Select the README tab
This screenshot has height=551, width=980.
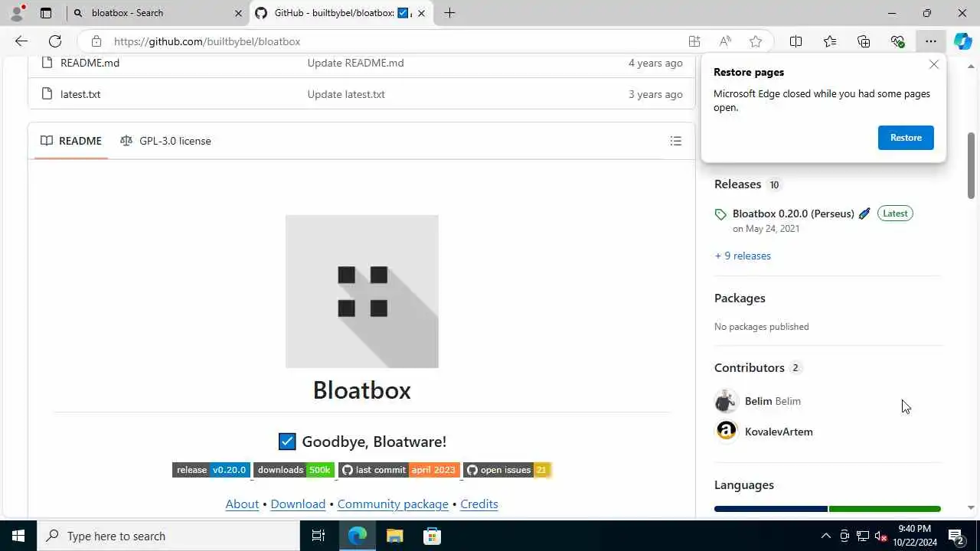pyautogui.click(x=71, y=141)
